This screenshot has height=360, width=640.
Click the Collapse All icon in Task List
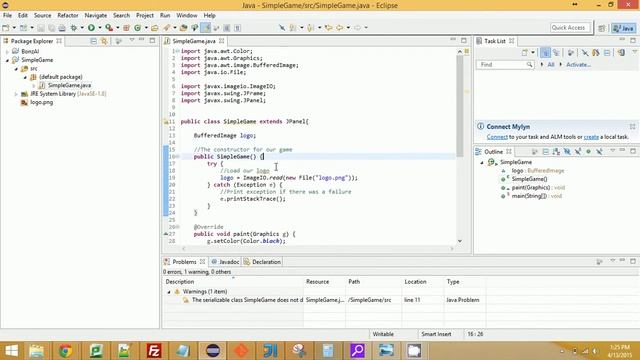point(607,53)
